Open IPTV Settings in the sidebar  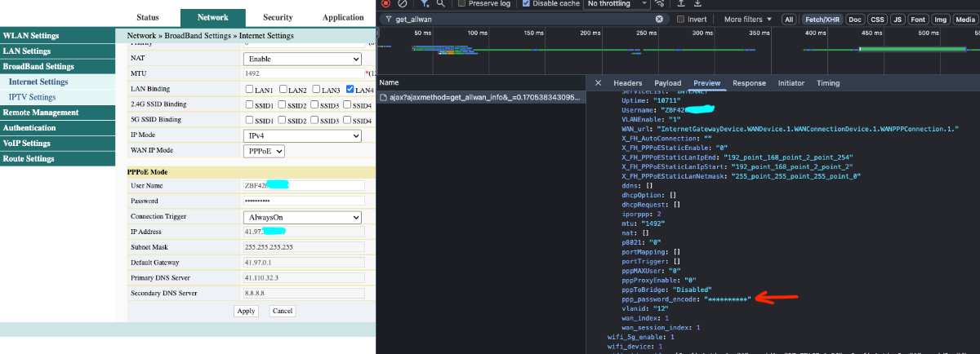click(32, 97)
